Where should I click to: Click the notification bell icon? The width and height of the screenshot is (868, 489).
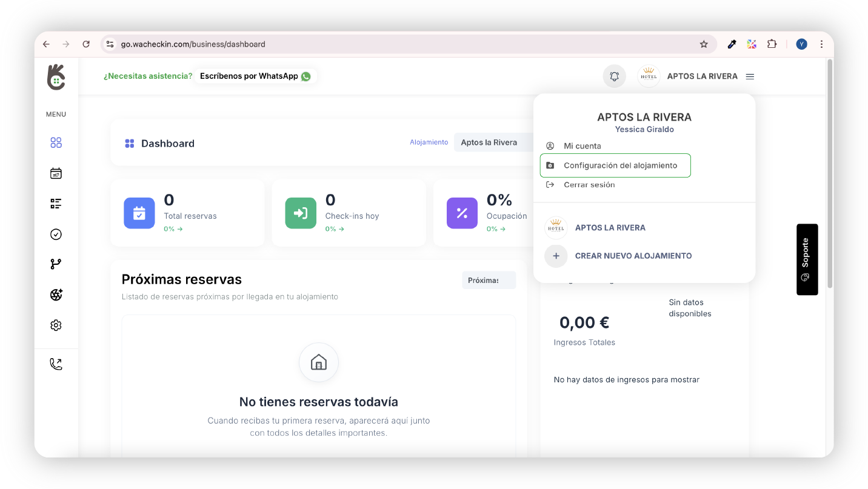tap(614, 76)
